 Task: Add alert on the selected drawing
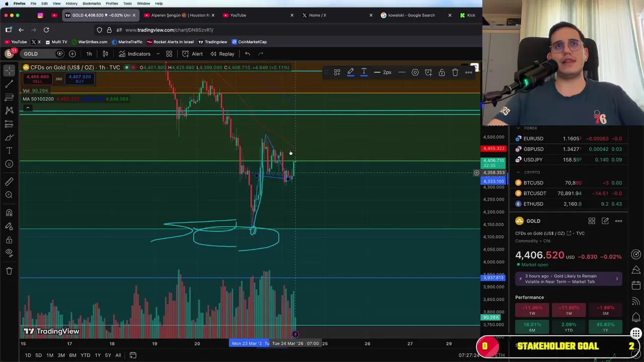pyautogui.click(x=428, y=72)
